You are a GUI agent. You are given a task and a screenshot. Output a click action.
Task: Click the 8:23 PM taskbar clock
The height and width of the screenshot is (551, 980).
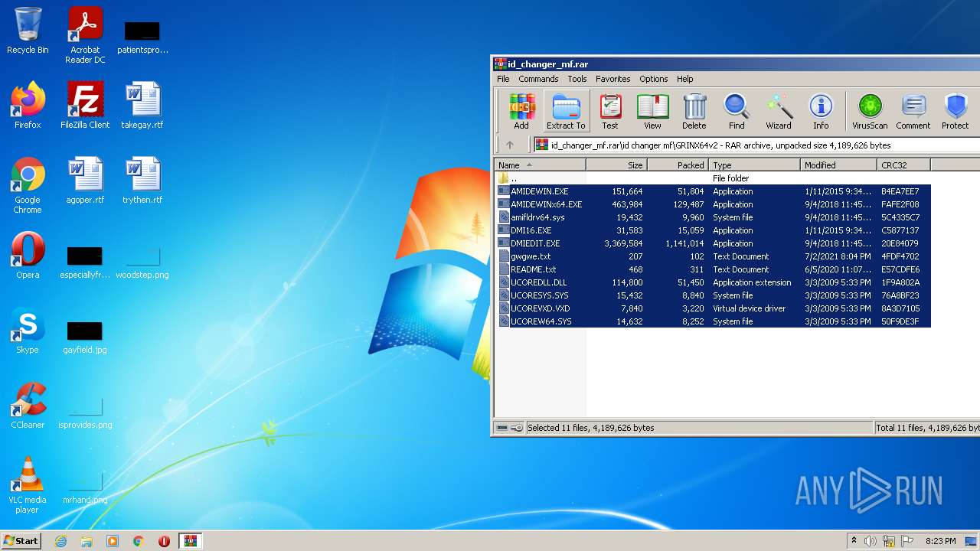[x=940, y=541]
